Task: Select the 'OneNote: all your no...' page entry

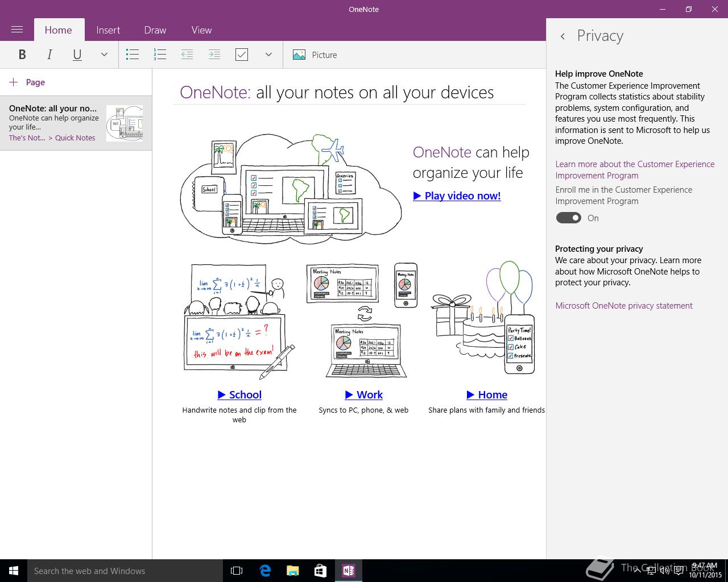Action: pos(76,123)
